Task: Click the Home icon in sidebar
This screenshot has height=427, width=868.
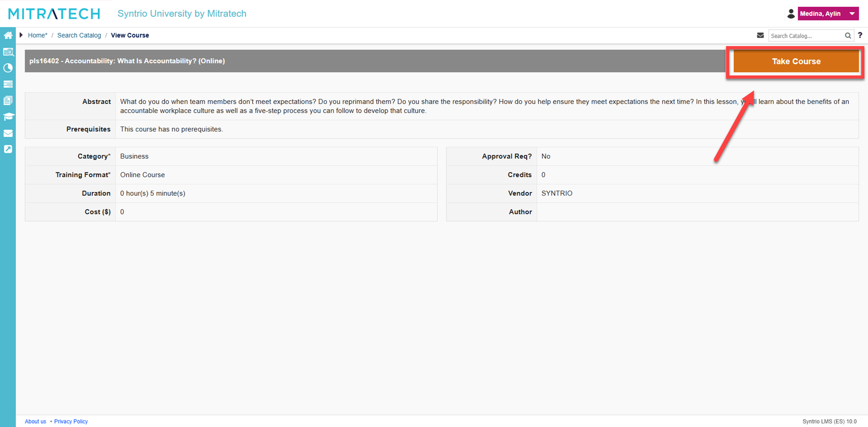Action: (x=8, y=35)
